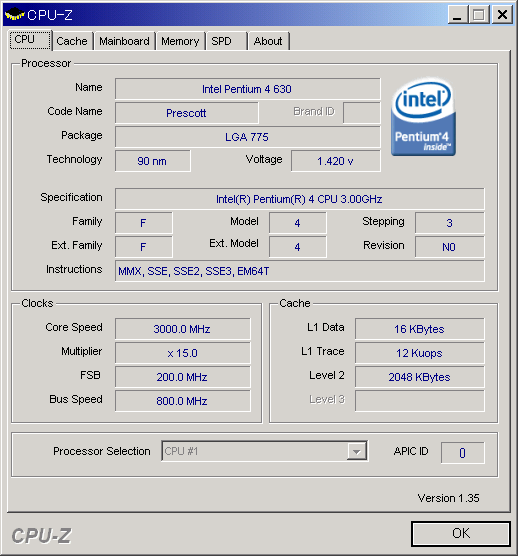Click the Instructions field 'MMX, SSE, SSE2, SSE3, EM64T'
Screen dimensions: 518x556
pos(300,271)
